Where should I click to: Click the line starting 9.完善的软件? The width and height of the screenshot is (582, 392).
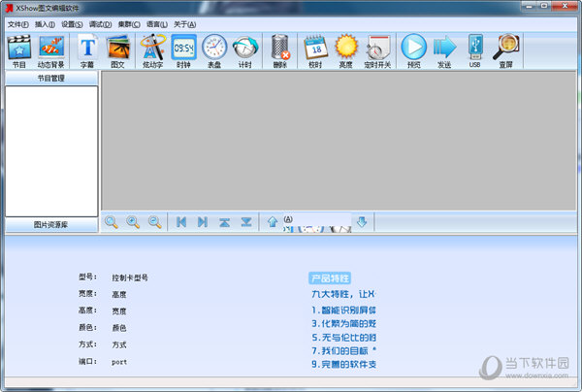[343, 364]
